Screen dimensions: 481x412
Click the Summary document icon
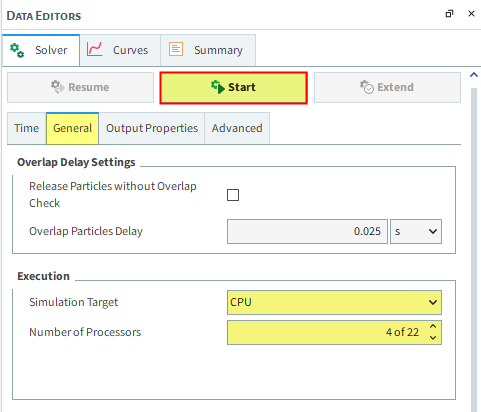(x=176, y=49)
